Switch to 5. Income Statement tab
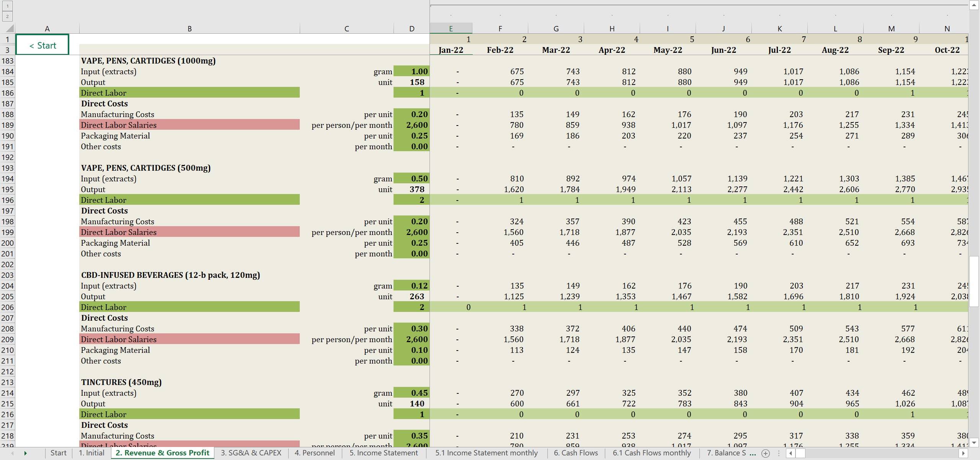Image resolution: width=980 pixels, height=460 pixels. [x=383, y=453]
